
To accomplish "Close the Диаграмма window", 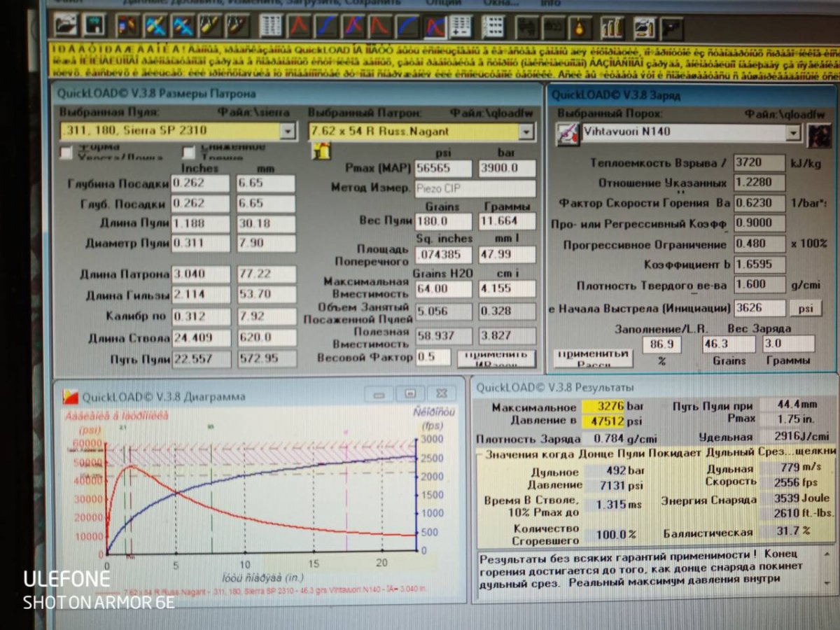I will [x=442, y=394].
